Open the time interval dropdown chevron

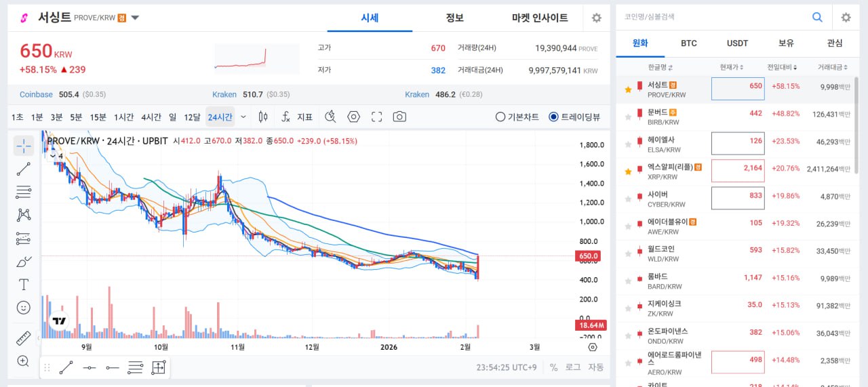click(x=243, y=117)
